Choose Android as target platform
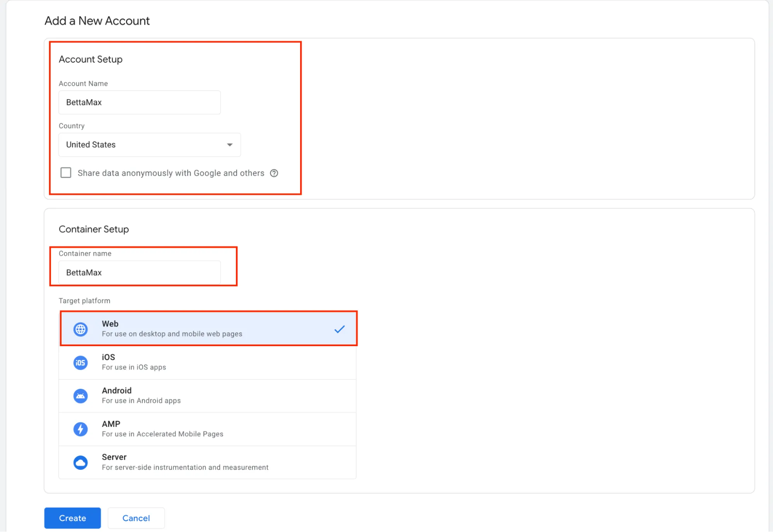This screenshot has width=773, height=532. [207, 396]
